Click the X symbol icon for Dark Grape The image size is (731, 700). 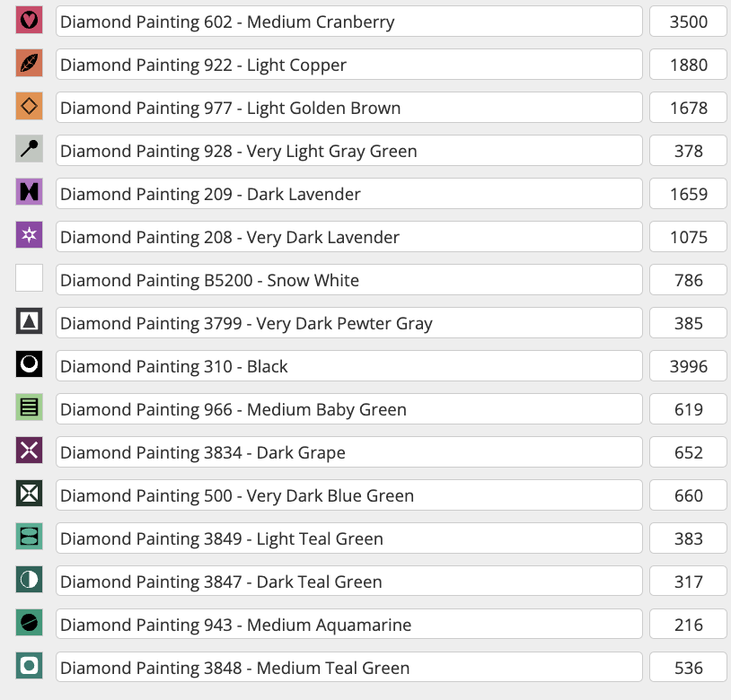click(x=29, y=452)
